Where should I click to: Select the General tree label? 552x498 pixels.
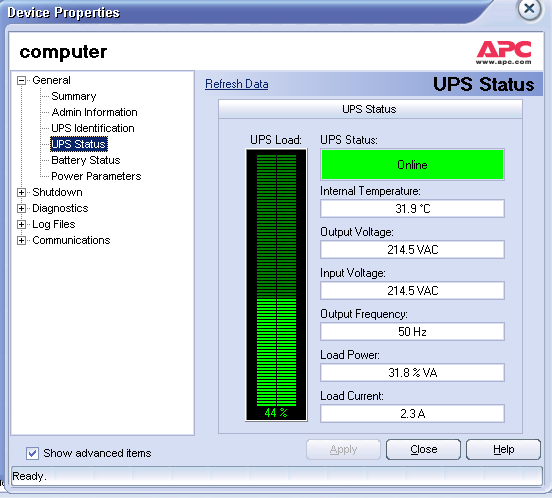[x=51, y=80]
